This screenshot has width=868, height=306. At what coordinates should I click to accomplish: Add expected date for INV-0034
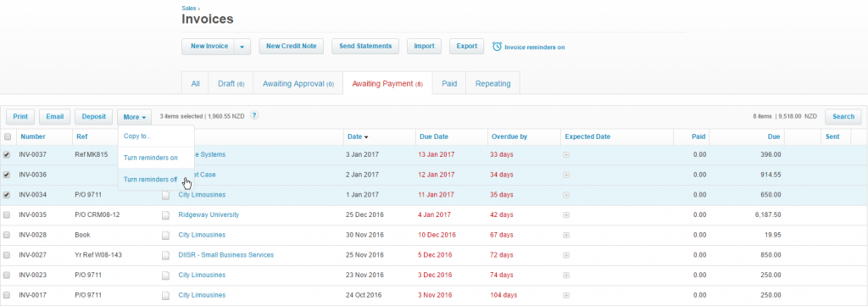point(566,195)
